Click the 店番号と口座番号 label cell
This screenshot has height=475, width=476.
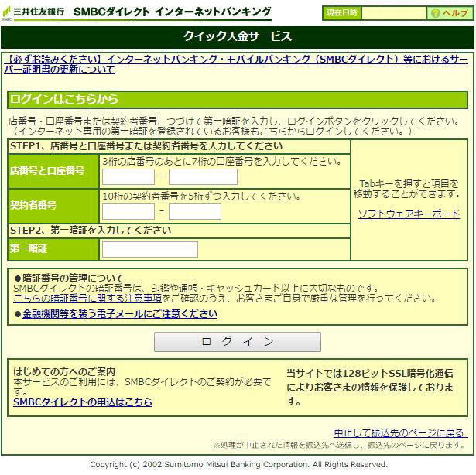pos(53,171)
